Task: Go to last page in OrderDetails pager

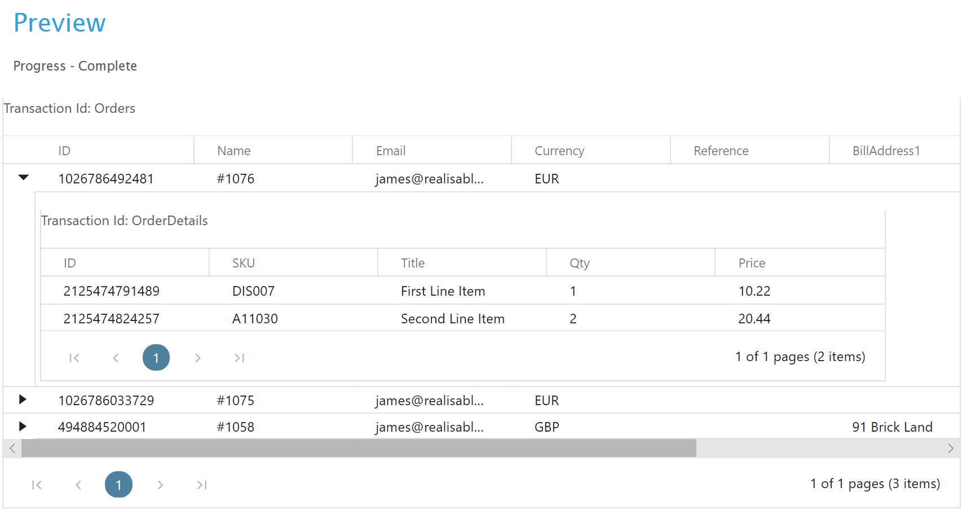Action: pyautogui.click(x=239, y=358)
